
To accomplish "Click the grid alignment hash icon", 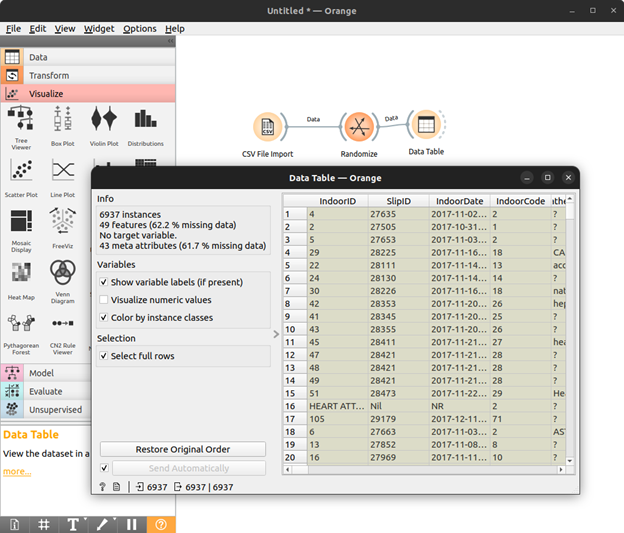I will 44,525.
